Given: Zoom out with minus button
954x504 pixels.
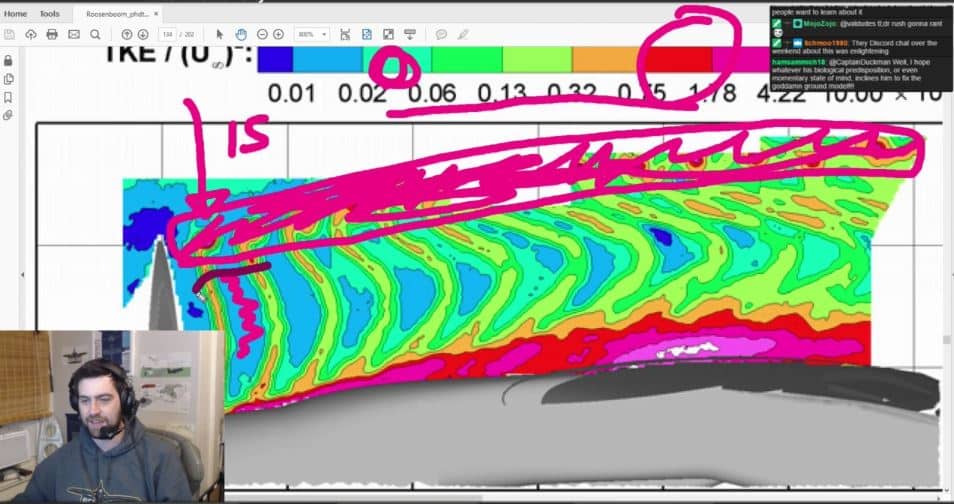Looking at the screenshot, I should coord(263,34).
